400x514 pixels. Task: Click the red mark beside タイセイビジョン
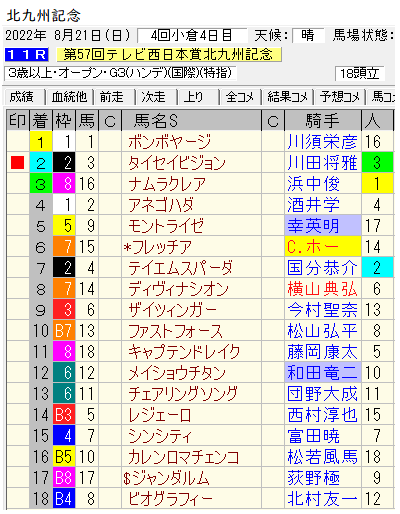pyautogui.click(x=17, y=163)
